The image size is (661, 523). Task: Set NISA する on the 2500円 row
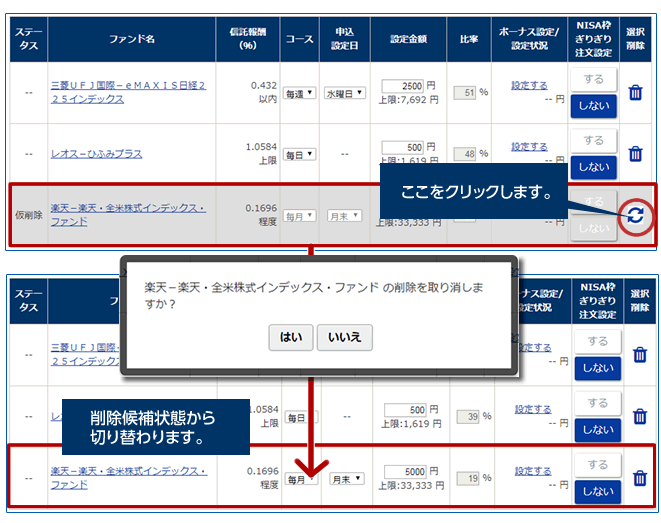[x=594, y=79]
